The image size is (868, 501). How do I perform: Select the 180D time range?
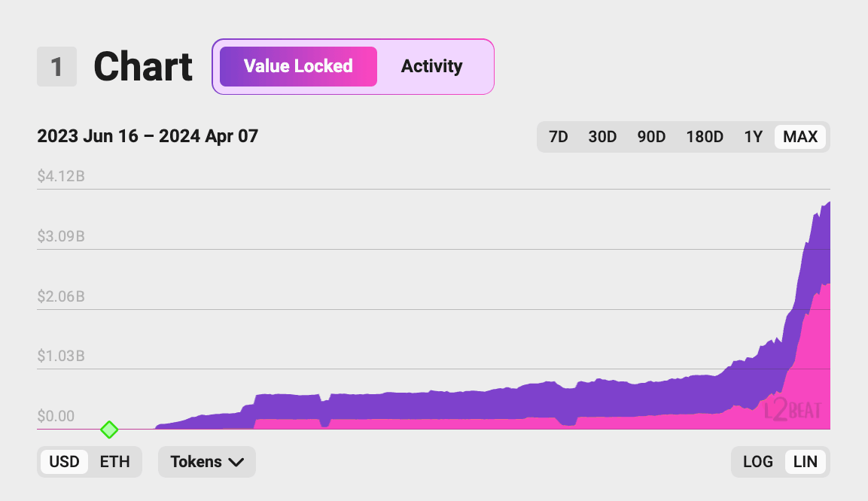pyautogui.click(x=705, y=137)
